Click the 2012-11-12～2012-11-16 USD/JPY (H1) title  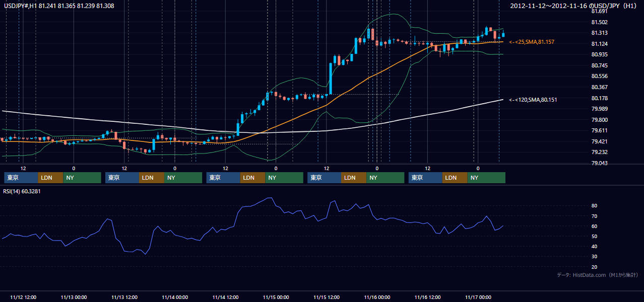coord(574,6)
